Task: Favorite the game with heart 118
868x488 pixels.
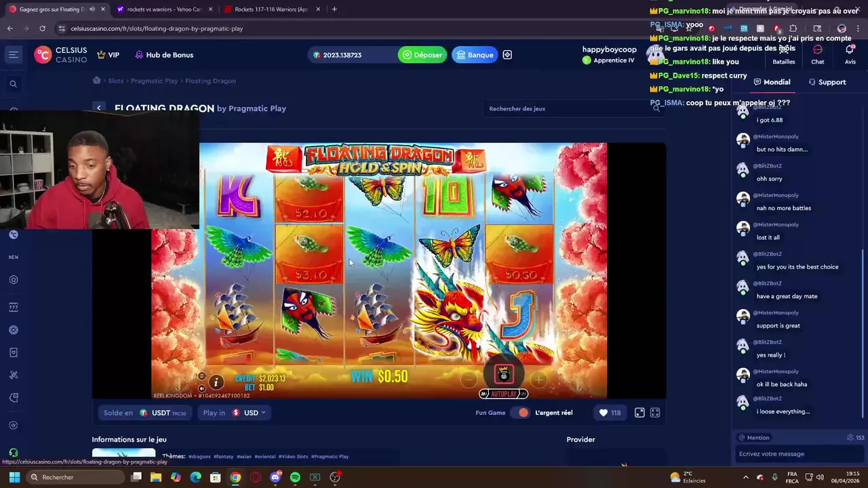Action: [x=610, y=413]
